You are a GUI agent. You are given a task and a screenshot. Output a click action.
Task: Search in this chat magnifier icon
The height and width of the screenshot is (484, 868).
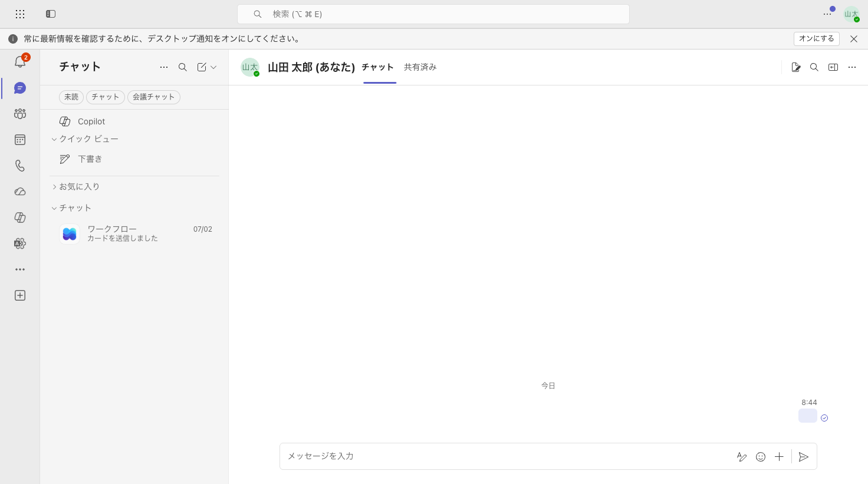tap(814, 67)
